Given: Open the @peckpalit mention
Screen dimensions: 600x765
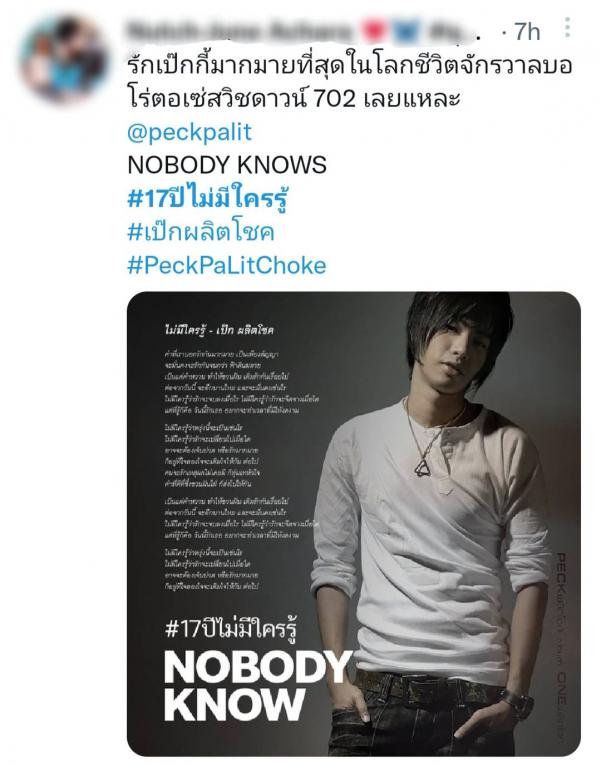Looking at the screenshot, I should click(189, 132).
